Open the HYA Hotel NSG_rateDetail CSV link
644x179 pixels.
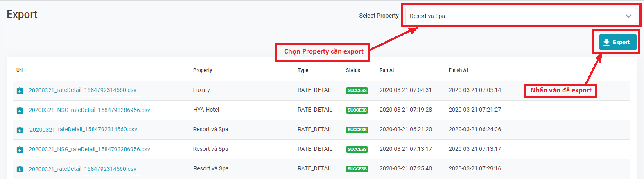pos(89,110)
